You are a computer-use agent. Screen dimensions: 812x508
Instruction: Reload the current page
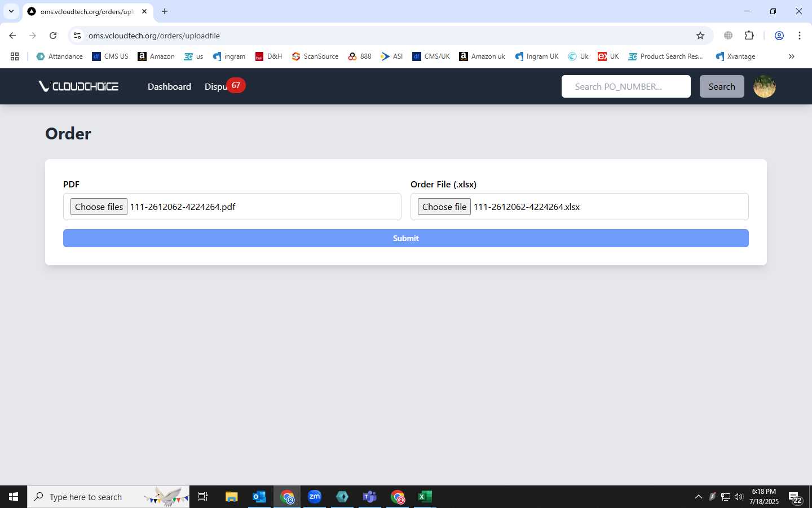(53, 36)
